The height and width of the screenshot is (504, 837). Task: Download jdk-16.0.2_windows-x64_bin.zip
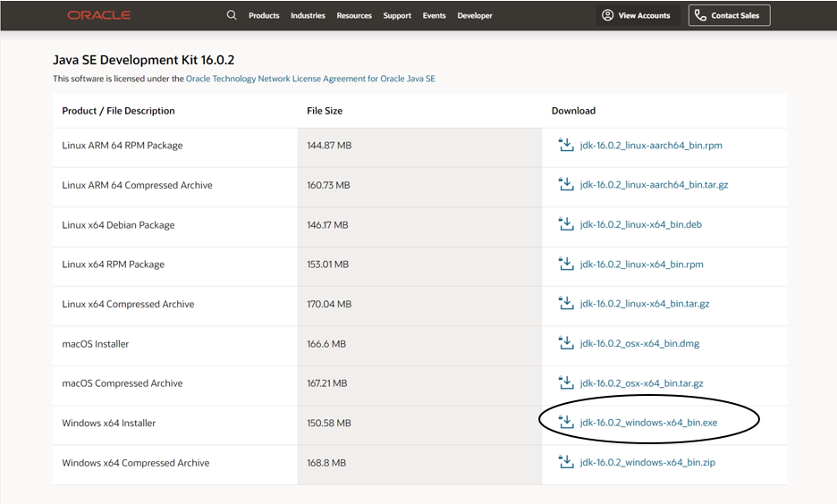[x=647, y=462]
